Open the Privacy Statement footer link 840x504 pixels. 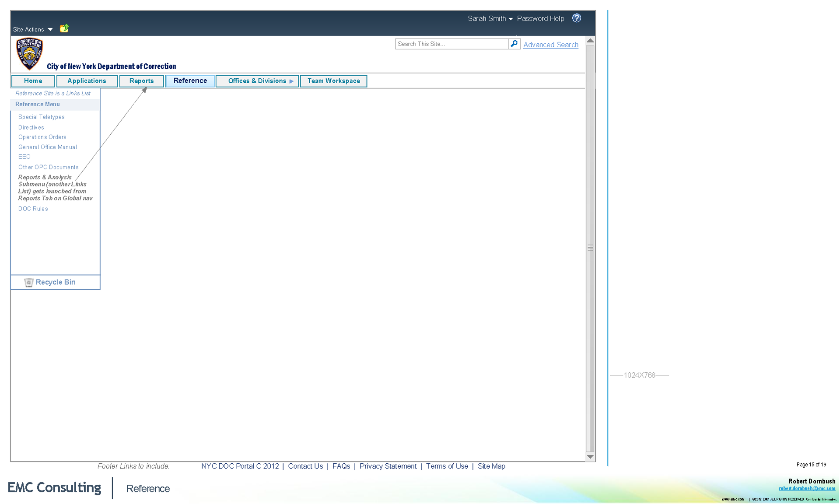coord(388,466)
